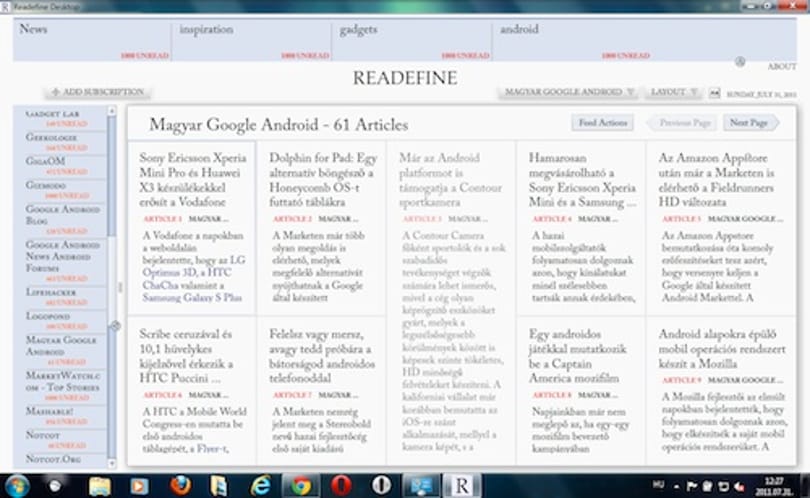Open the settings gear icon near About

click(740, 62)
